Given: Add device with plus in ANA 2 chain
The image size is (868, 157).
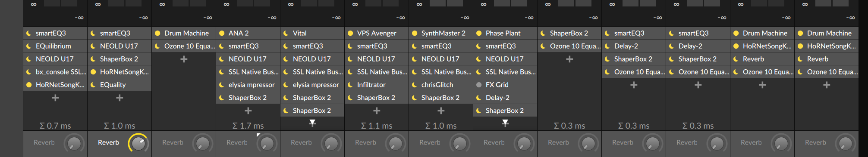Looking at the screenshot, I should click(248, 111).
